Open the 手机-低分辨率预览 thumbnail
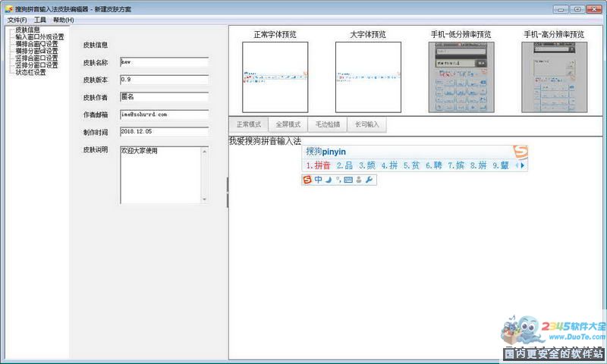 tap(461, 77)
